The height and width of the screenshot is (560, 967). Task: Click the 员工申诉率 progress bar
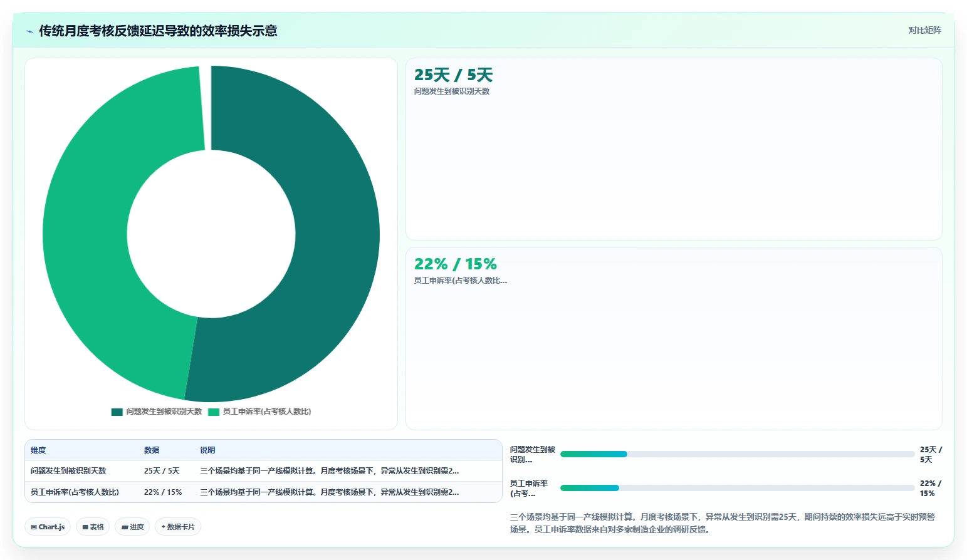(x=737, y=488)
